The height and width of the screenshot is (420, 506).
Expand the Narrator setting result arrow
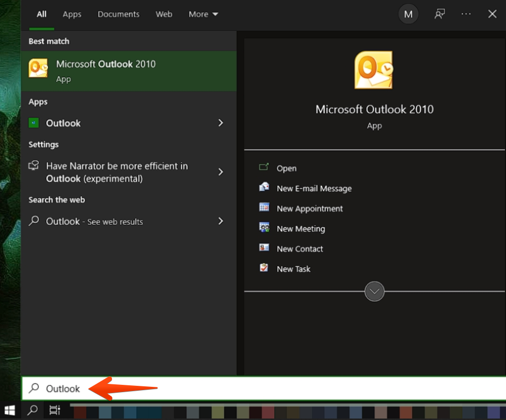[221, 172]
